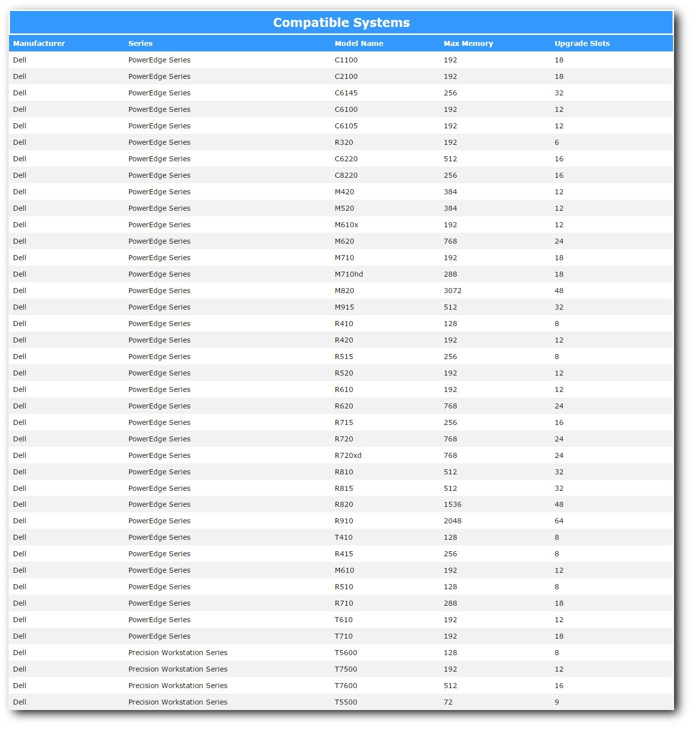The height and width of the screenshot is (731, 700).
Task: Select model name C6220
Action: (346, 159)
